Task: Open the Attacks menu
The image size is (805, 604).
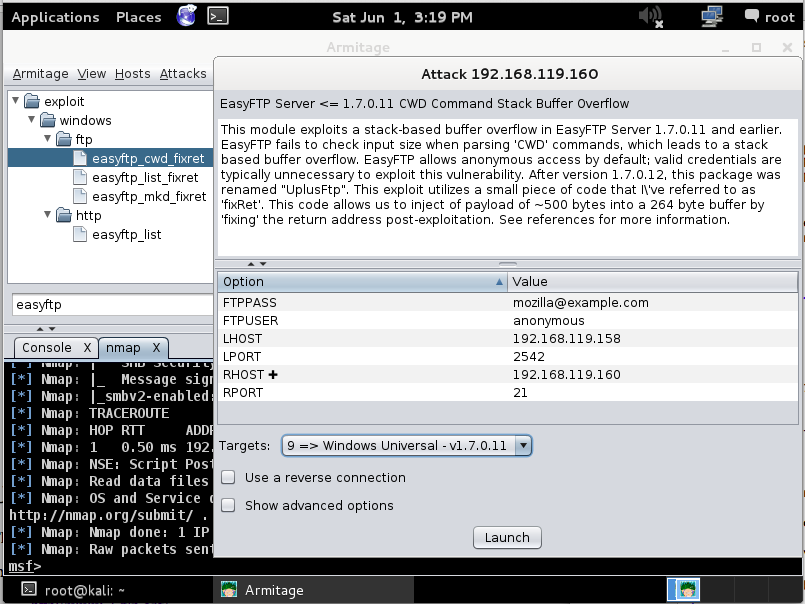Action: [183, 74]
